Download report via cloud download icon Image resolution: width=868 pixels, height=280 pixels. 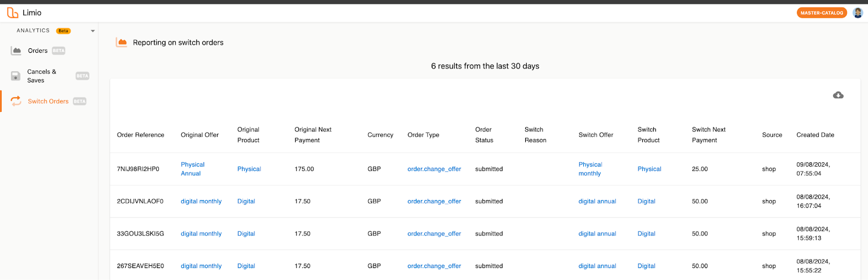[838, 95]
